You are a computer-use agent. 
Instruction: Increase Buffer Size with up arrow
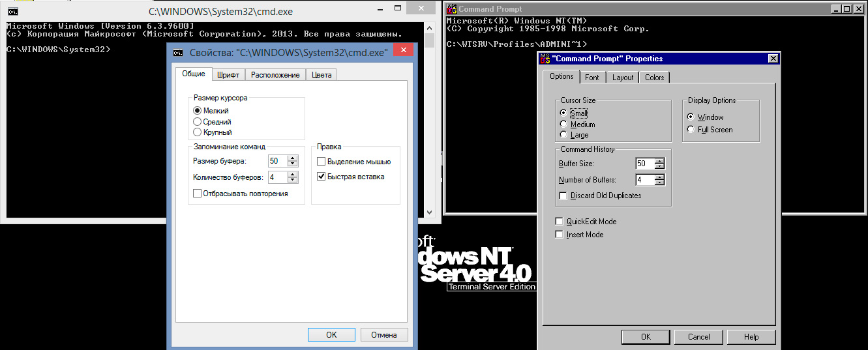pyautogui.click(x=659, y=161)
